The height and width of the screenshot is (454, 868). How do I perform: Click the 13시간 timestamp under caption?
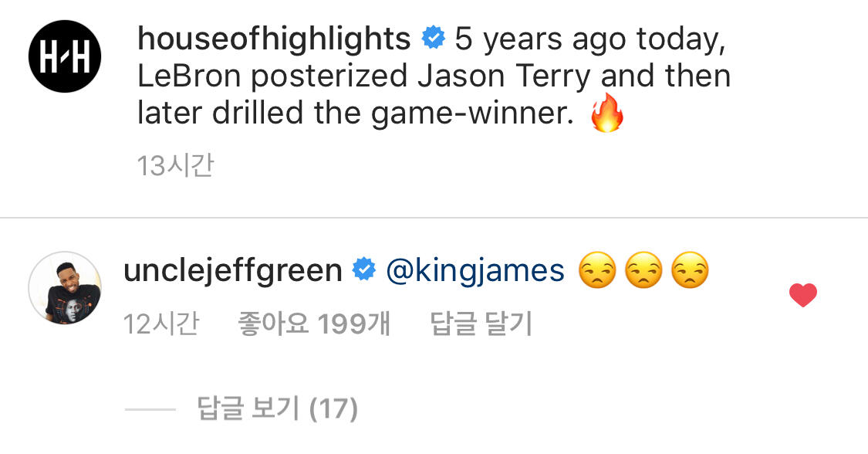(x=175, y=165)
